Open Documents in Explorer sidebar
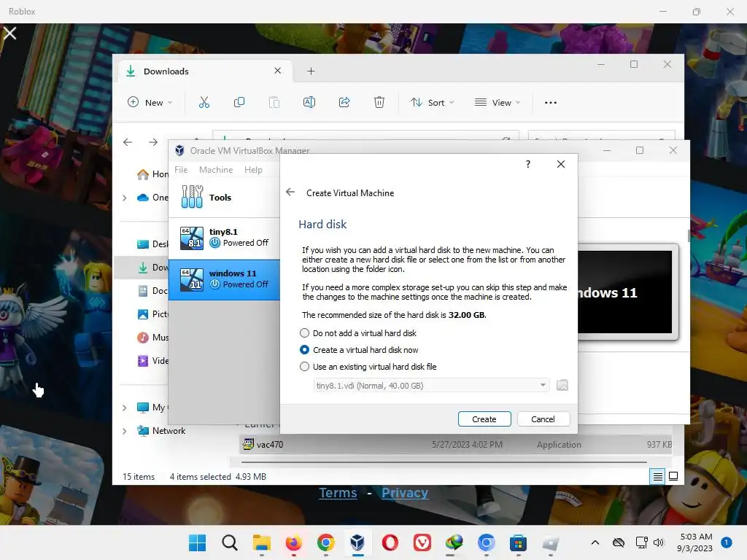This screenshot has height=560, width=747. tap(152, 291)
